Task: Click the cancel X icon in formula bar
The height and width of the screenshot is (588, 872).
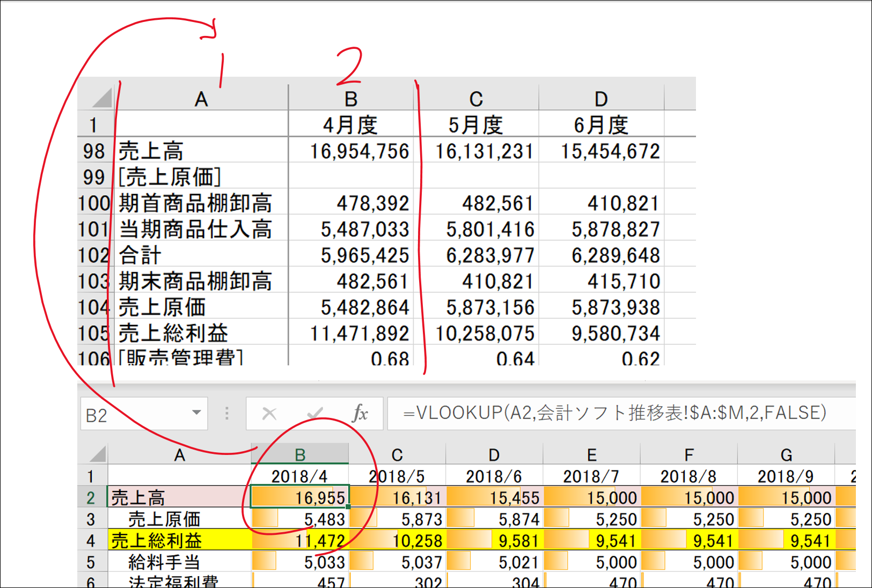Action: click(269, 414)
